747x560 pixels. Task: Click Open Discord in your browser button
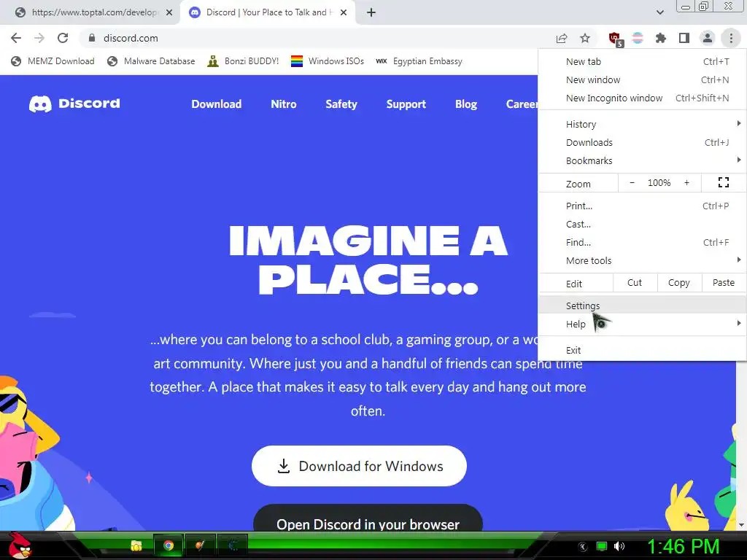(x=368, y=518)
